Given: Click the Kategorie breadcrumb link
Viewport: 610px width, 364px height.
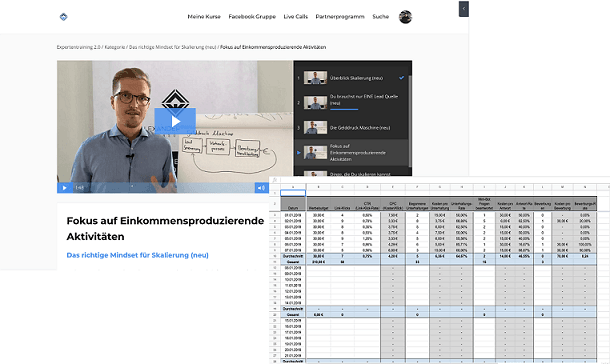Looking at the screenshot, I should (x=115, y=47).
